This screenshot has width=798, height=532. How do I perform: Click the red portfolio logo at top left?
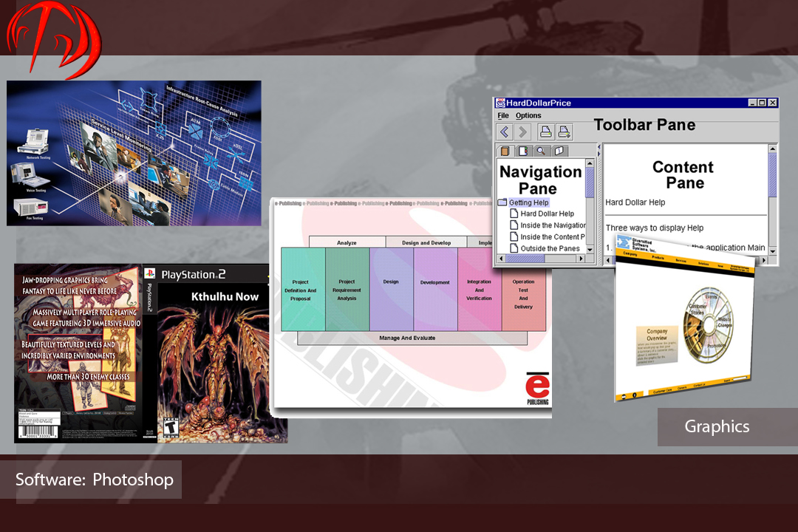pos(54,40)
